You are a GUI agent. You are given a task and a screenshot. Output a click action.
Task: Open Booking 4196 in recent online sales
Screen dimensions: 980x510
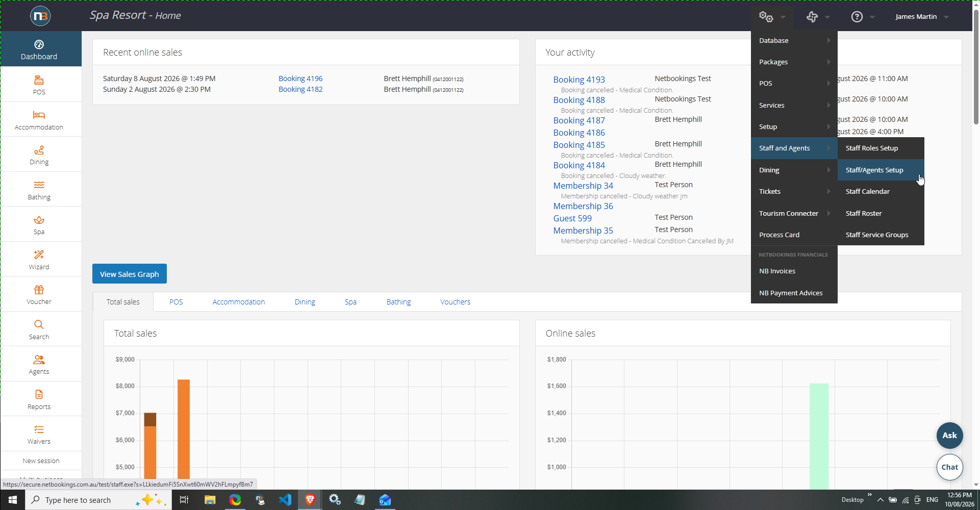click(x=300, y=79)
